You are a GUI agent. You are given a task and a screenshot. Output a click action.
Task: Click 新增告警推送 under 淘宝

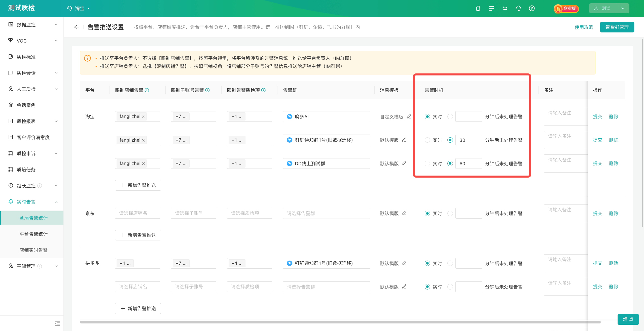pos(138,185)
